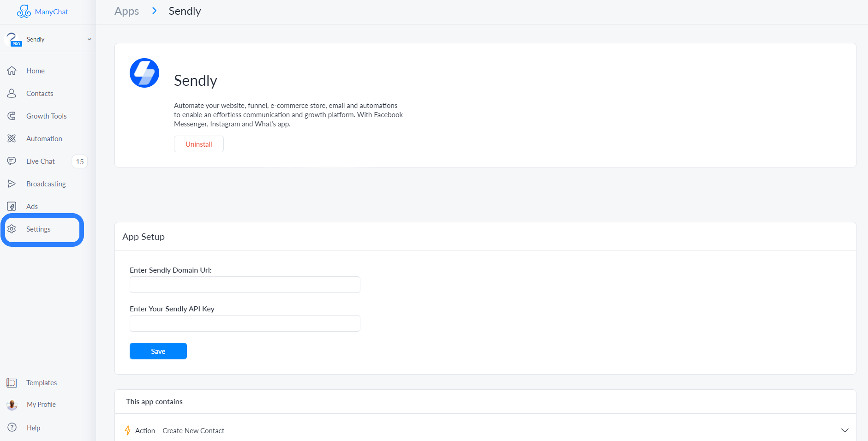Open Live Chat menu item
The image size is (868, 441).
tap(41, 161)
